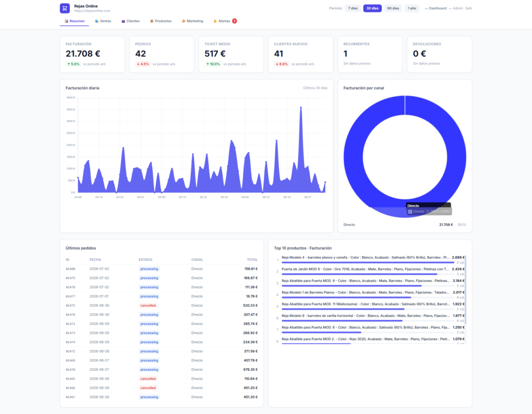Screen dimensions: 532x414
Task: Click the cancelled badge for order #1475
Action: [x=148, y=305]
